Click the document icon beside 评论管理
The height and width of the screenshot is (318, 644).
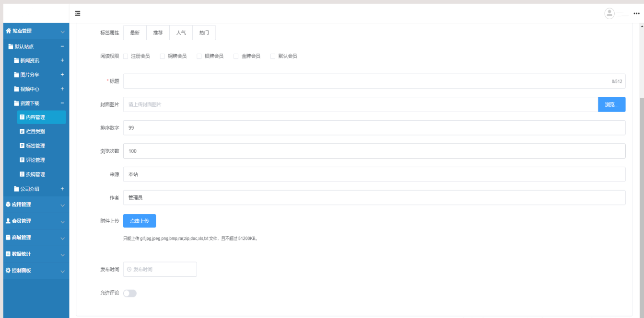22,160
